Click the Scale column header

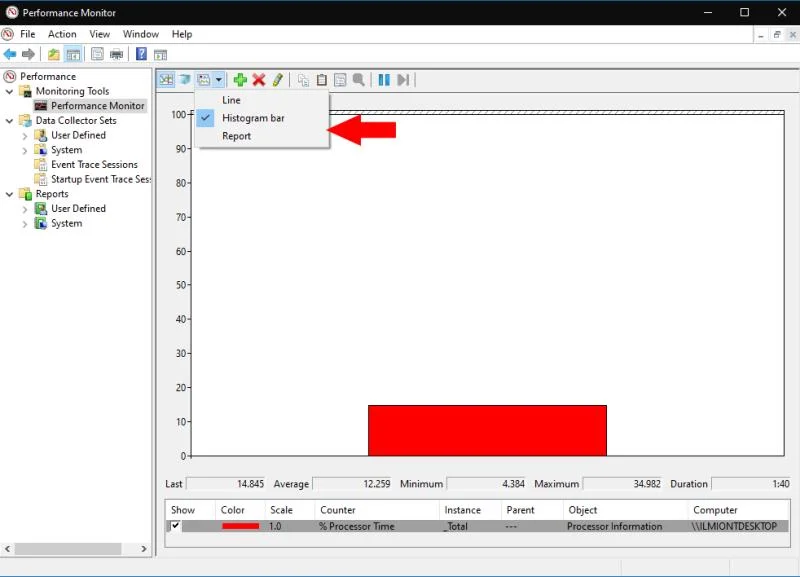[290, 510]
